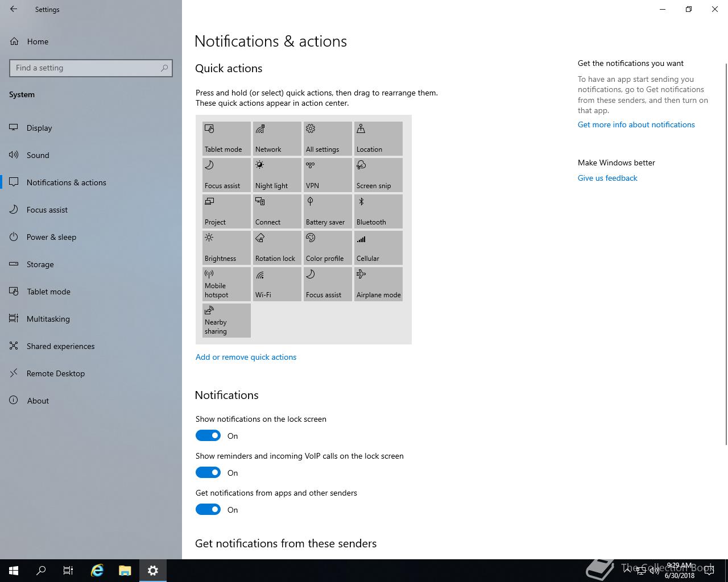728x582 pixels.
Task: Toggle Show notifications on the lock screen
Action: click(x=208, y=435)
